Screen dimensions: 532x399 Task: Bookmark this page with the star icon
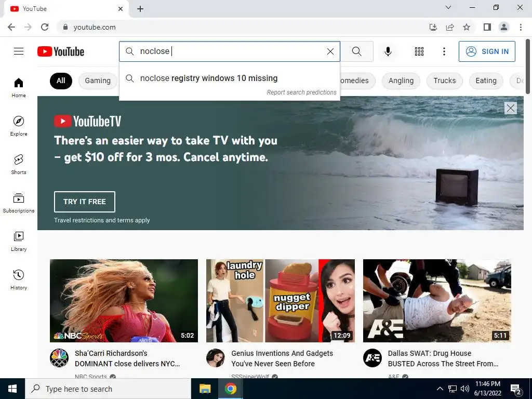467,27
